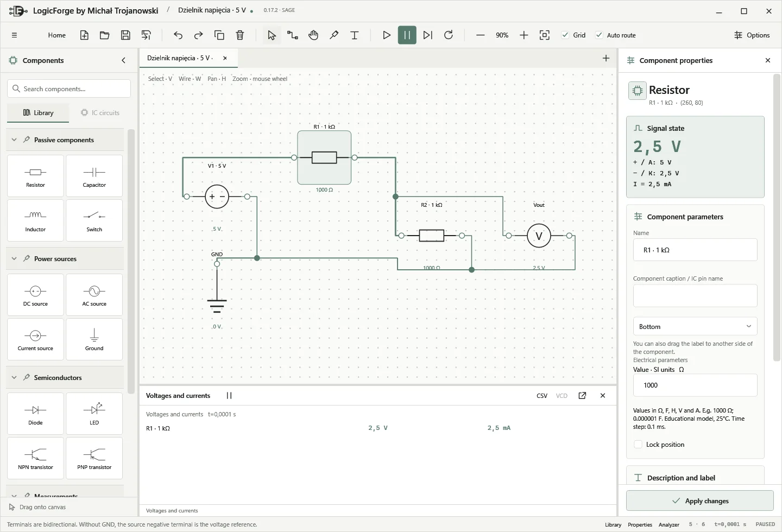
Task: Start the simulation with play
Action: [387, 35]
